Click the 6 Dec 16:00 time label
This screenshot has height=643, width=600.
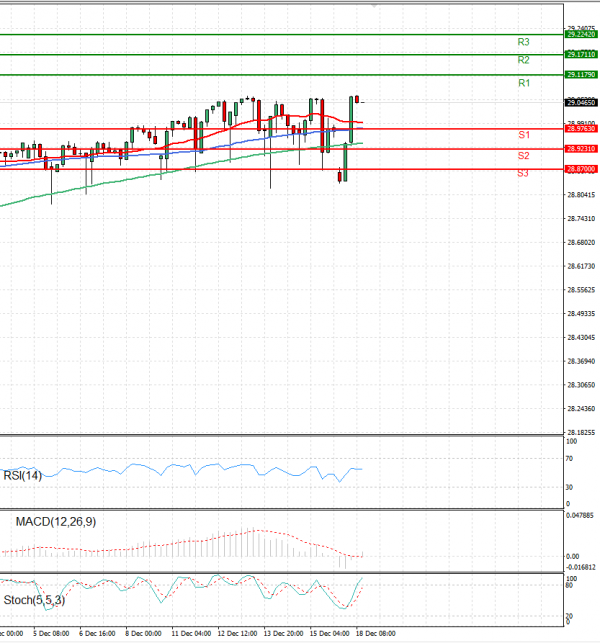coord(97,634)
